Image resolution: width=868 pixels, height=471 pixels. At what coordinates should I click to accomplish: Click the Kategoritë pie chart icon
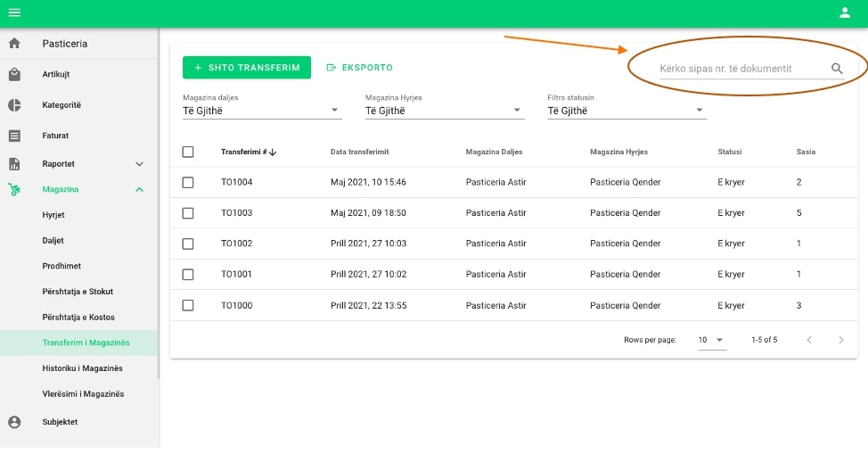[x=14, y=105]
